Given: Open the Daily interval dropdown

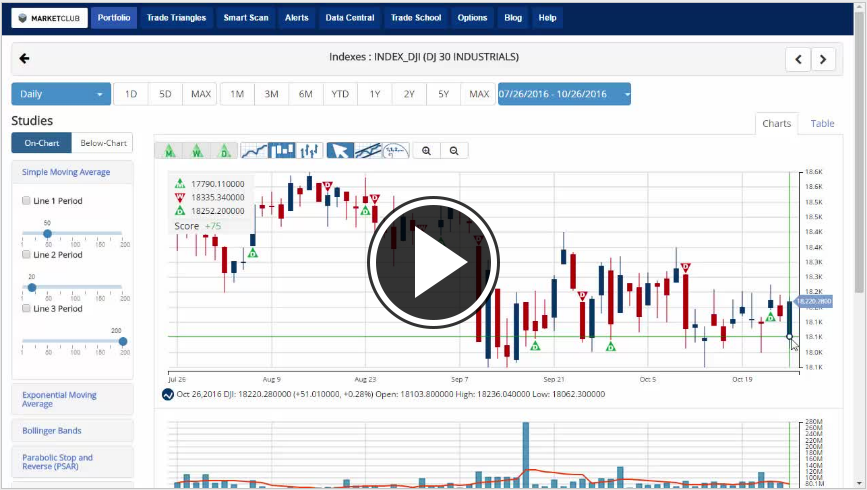Looking at the screenshot, I should click(x=61, y=94).
